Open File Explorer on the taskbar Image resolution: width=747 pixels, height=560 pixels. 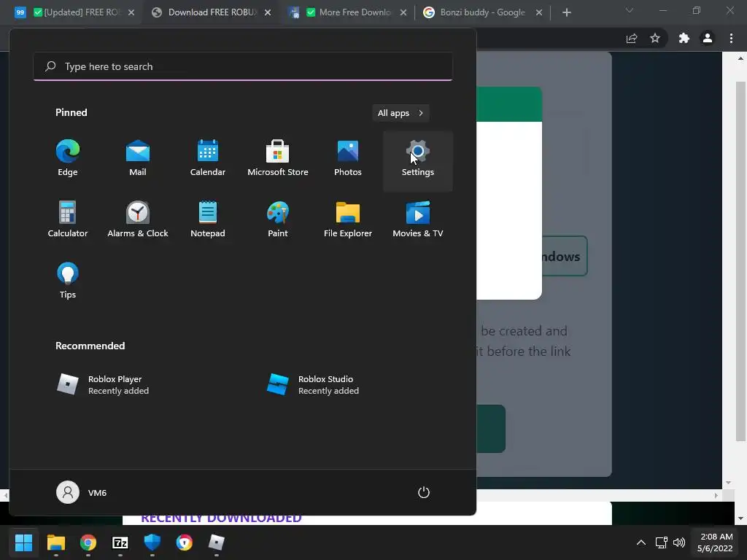[x=55, y=542]
